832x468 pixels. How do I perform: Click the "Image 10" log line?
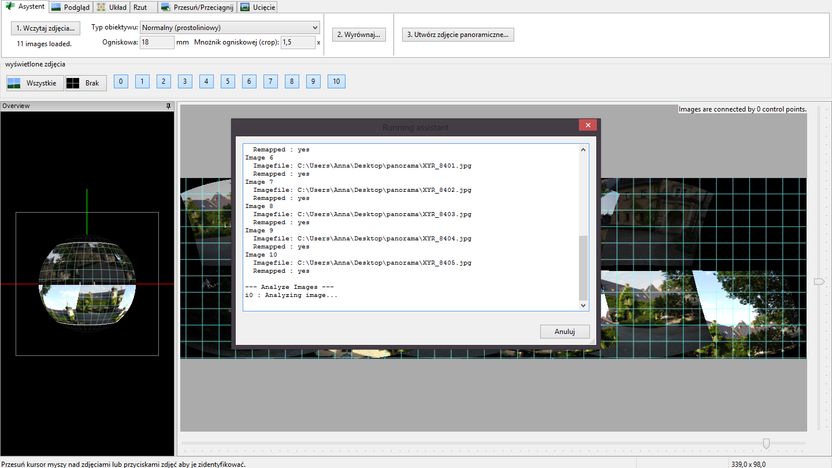pyautogui.click(x=261, y=255)
